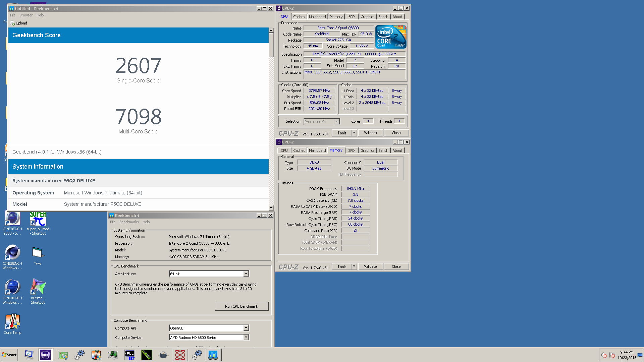Switch to Geekbench glasses icon in taskbar
The image size is (644, 362).
pos(213,355)
